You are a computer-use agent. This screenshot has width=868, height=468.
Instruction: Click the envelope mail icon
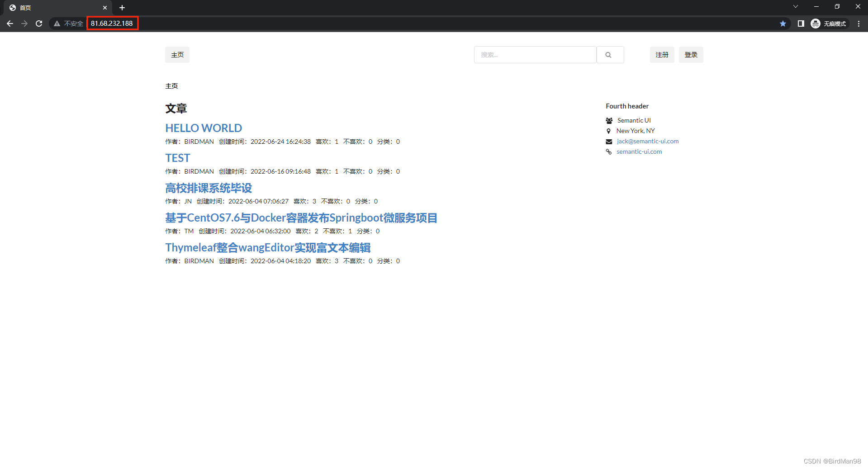click(x=609, y=142)
